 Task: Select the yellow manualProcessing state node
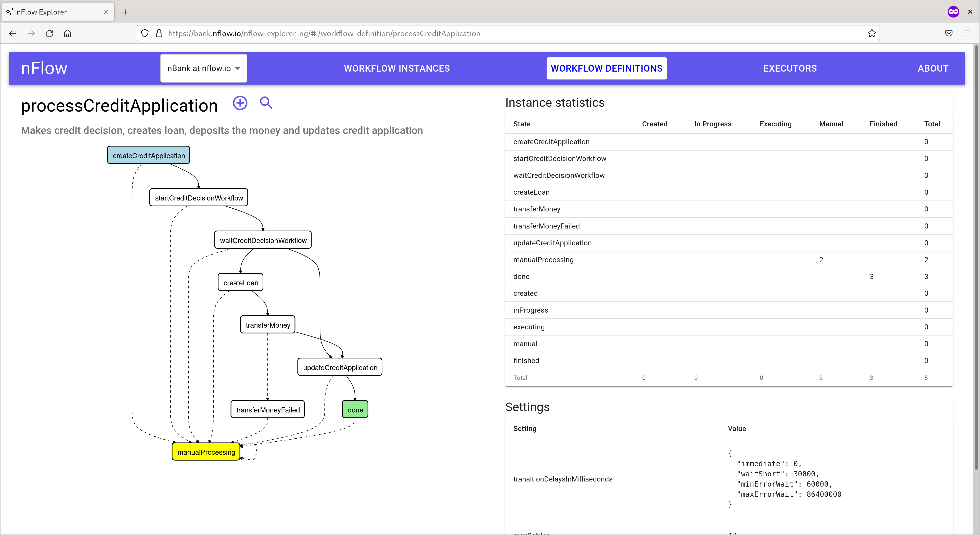(206, 452)
